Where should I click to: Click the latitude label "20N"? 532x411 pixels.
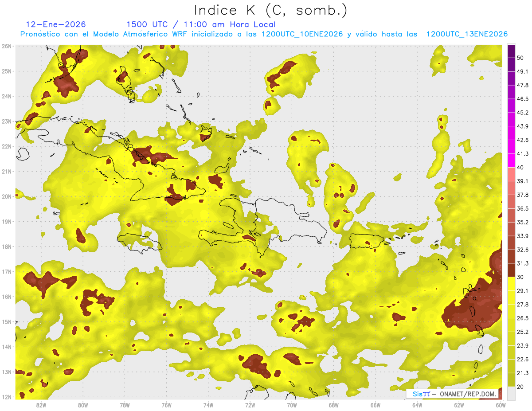click(x=7, y=196)
